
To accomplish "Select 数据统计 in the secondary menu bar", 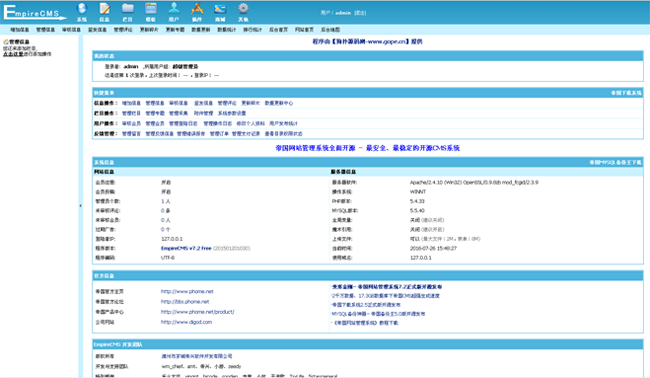I will [x=227, y=30].
